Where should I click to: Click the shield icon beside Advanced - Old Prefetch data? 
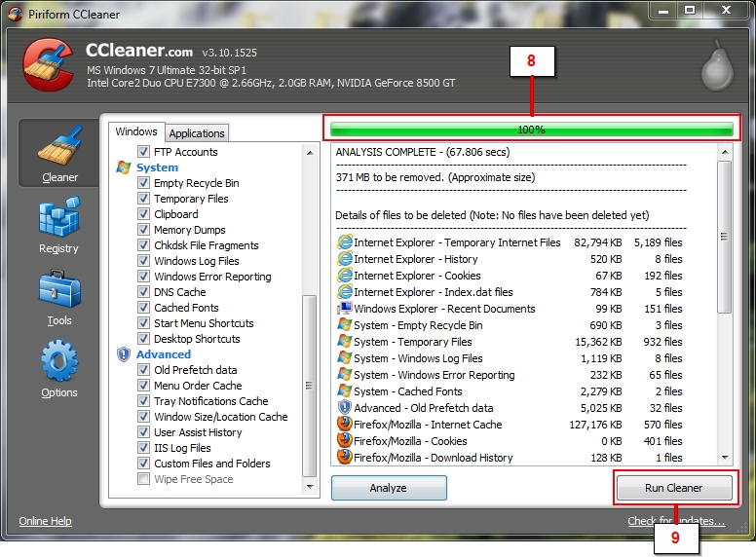pos(344,407)
